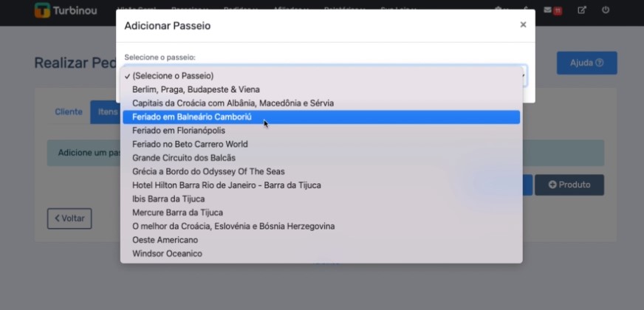The width and height of the screenshot is (644, 310).
Task: Switch to the Cliente tab
Action: [x=69, y=111]
